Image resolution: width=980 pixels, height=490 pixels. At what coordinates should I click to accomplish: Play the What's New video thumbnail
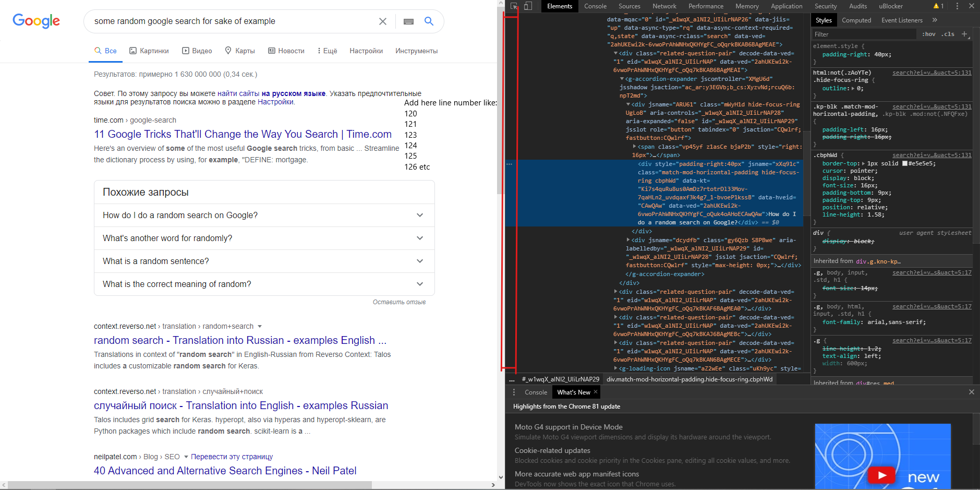(881, 475)
